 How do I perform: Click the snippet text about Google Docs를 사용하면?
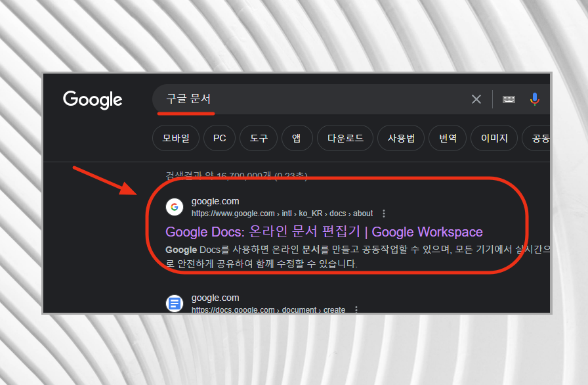[x=358, y=257]
